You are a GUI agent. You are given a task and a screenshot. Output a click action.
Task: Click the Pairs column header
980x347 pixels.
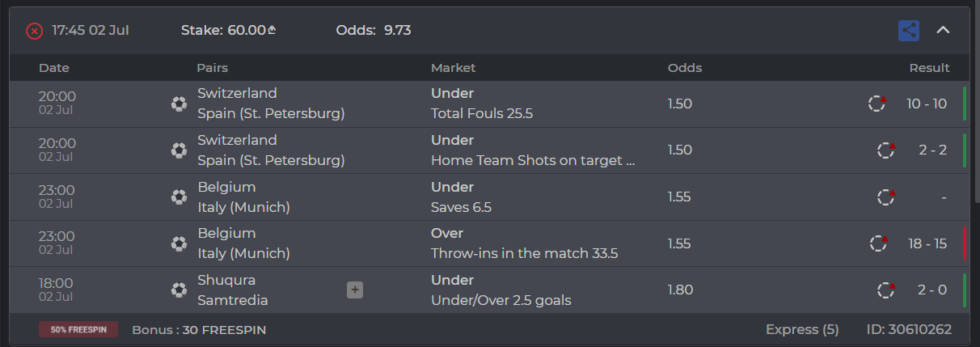pyautogui.click(x=212, y=68)
